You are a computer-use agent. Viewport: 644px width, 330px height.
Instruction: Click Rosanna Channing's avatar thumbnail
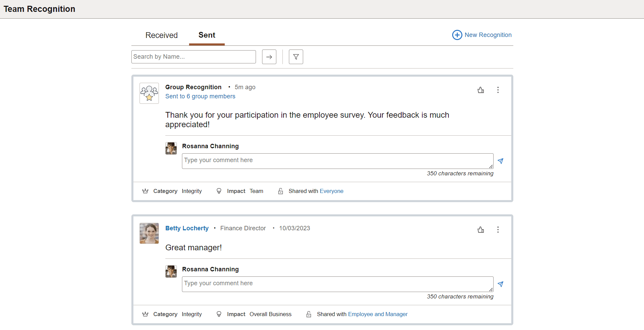[x=171, y=148]
